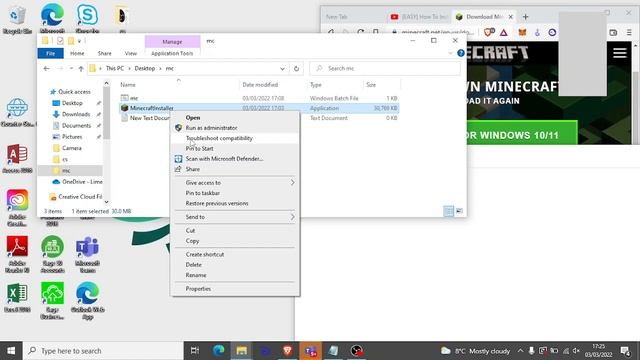Expand the ribbon with the chevron

pos(451,53)
